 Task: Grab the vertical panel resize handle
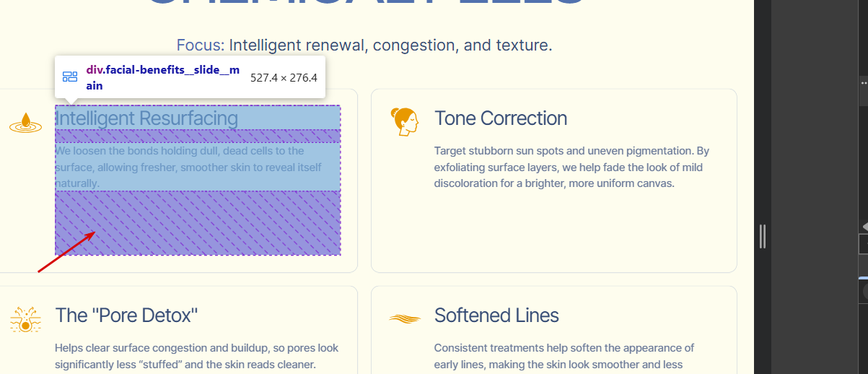click(x=762, y=236)
